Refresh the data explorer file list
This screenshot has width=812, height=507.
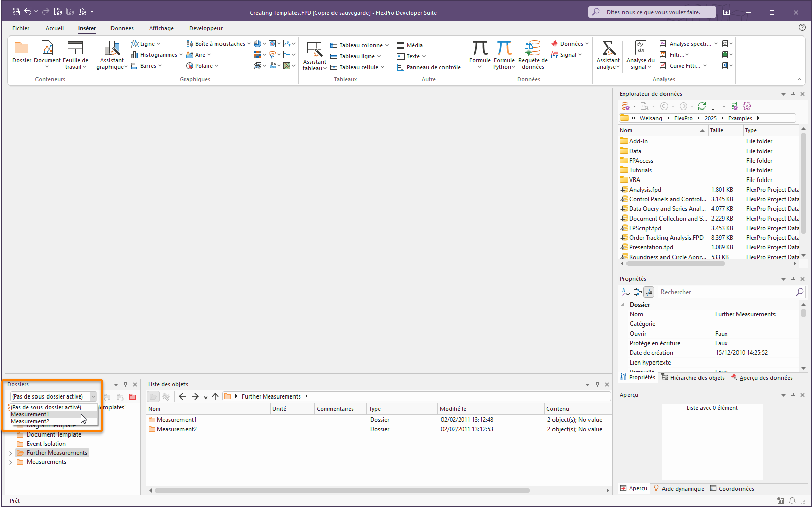click(702, 106)
